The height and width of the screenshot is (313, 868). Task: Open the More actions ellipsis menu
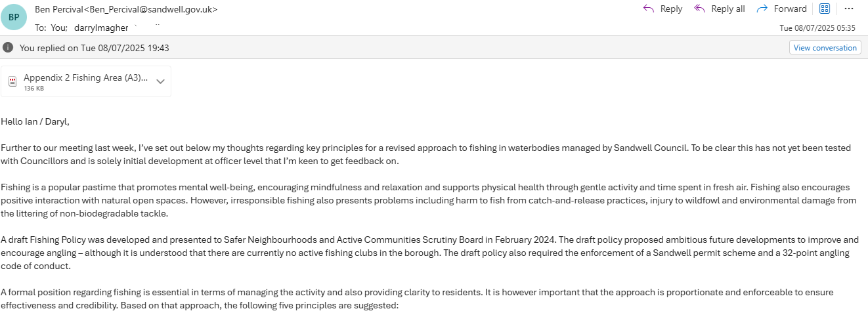point(849,9)
